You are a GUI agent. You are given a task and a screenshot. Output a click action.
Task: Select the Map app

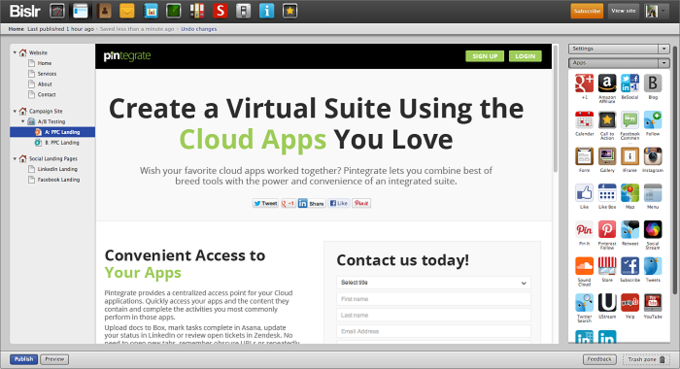tap(630, 193)
